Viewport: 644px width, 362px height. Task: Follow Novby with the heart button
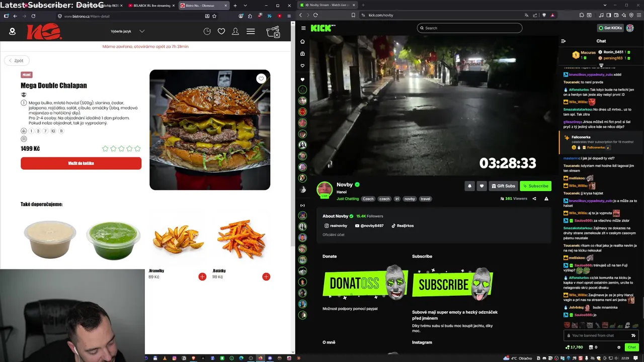coord(481,186)
